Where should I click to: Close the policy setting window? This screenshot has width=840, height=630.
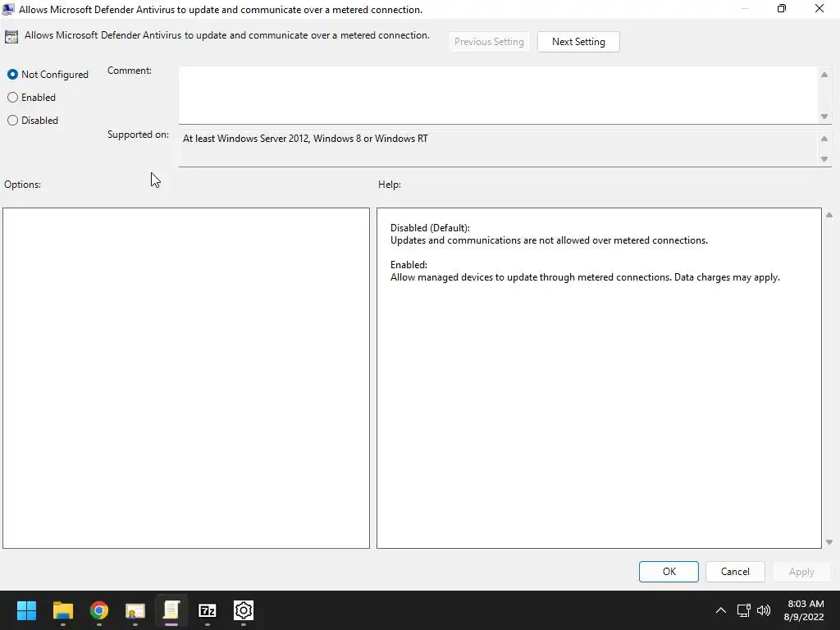pyautogui.click(x=819, y=8)
